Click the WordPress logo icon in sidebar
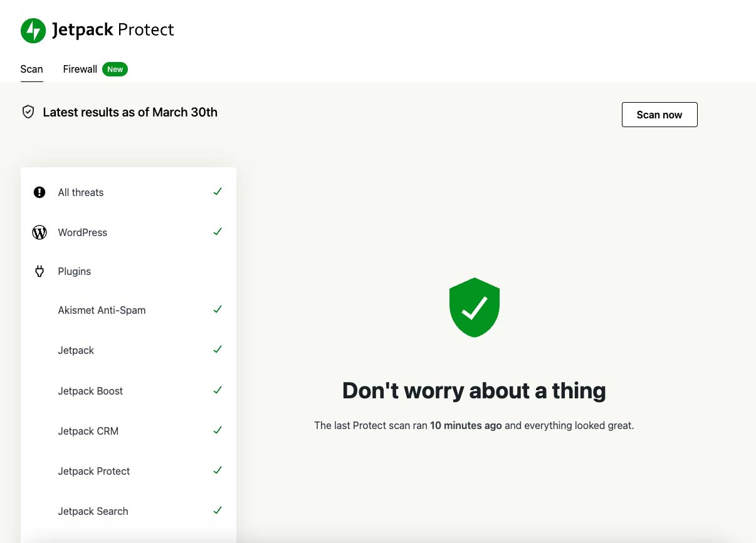This screenshot has width=756, height=543. click(39, 232)
